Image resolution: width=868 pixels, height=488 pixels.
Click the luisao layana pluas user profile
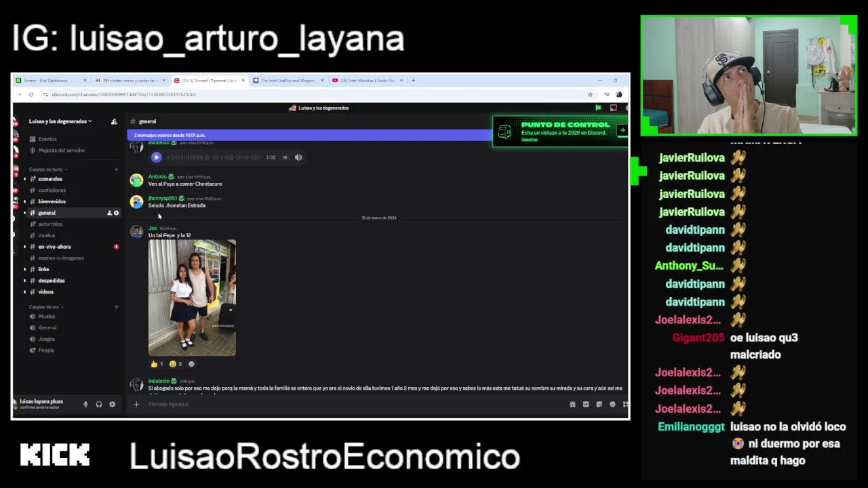point(42,404)
